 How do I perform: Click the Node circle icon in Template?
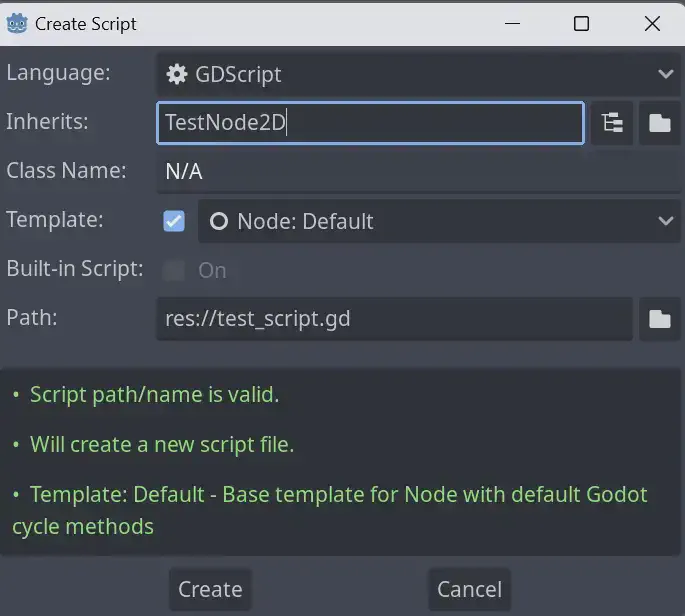[x=219, y=222]
